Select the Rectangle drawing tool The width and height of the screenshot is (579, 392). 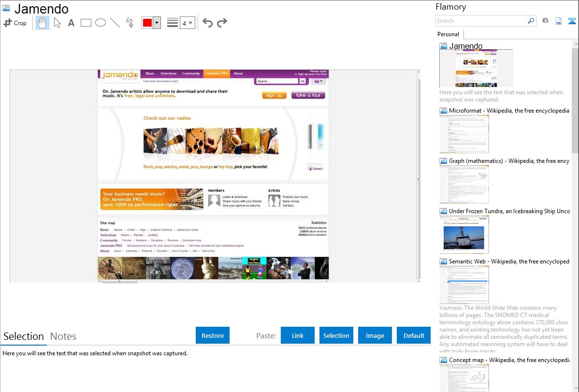[x=86, y=23]
